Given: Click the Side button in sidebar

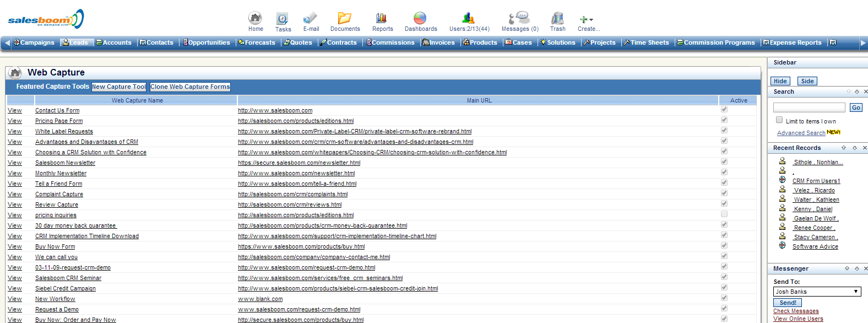Looking at the screenshot, I should pos(807,81).
